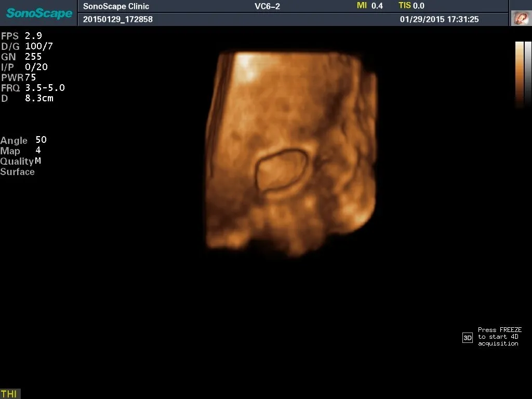Click the SonoScape Clinic name field

point(116,6)
